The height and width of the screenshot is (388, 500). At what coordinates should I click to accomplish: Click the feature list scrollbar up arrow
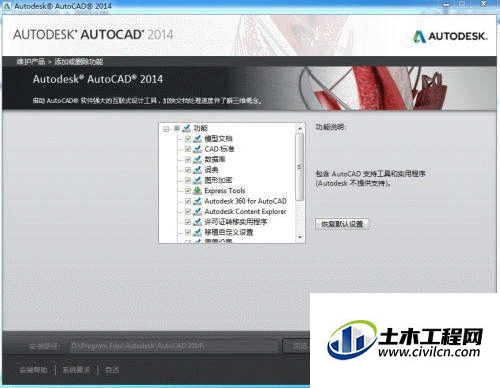click(300, 128)
